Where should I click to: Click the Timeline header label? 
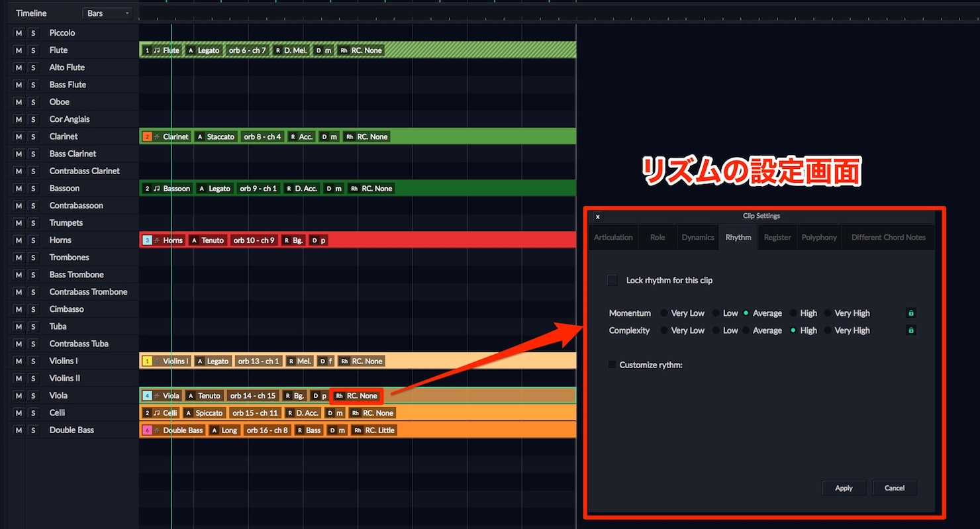pyautogui.click(x=31, y=13)
